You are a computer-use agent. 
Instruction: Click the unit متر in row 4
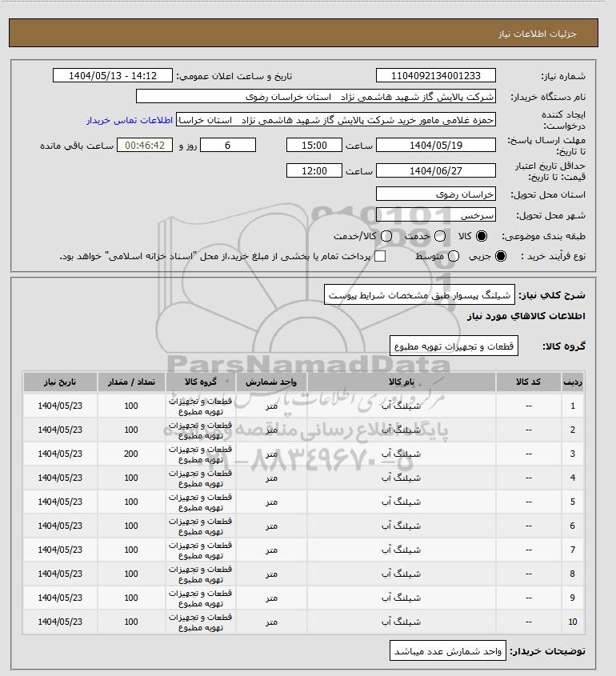(x=271, y=478)
